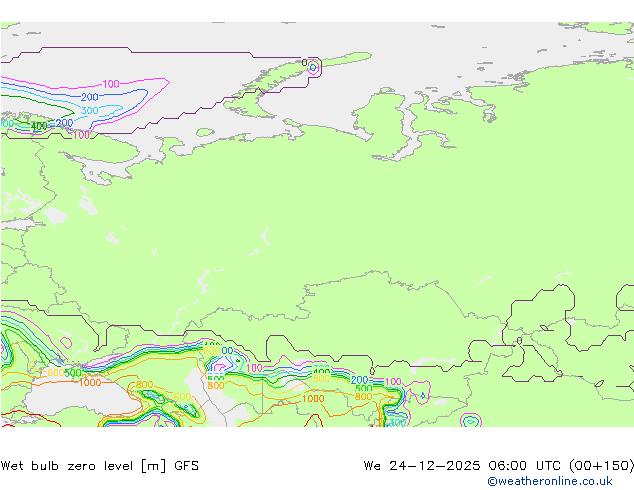This screenshot has height=490, width=634.
Task: Click the uppermost magenta '100' contour label
Action: click(x=111, y=84)
